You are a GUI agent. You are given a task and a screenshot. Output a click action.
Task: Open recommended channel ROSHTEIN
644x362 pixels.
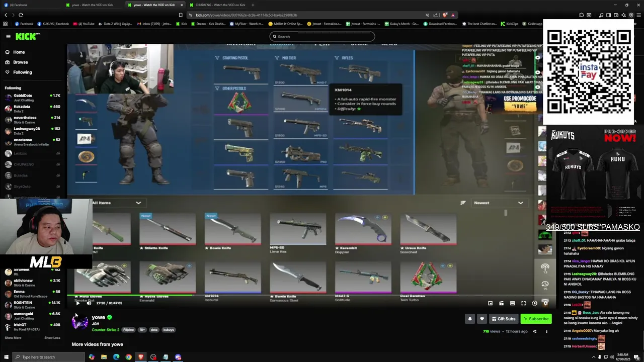pos(33,305)
